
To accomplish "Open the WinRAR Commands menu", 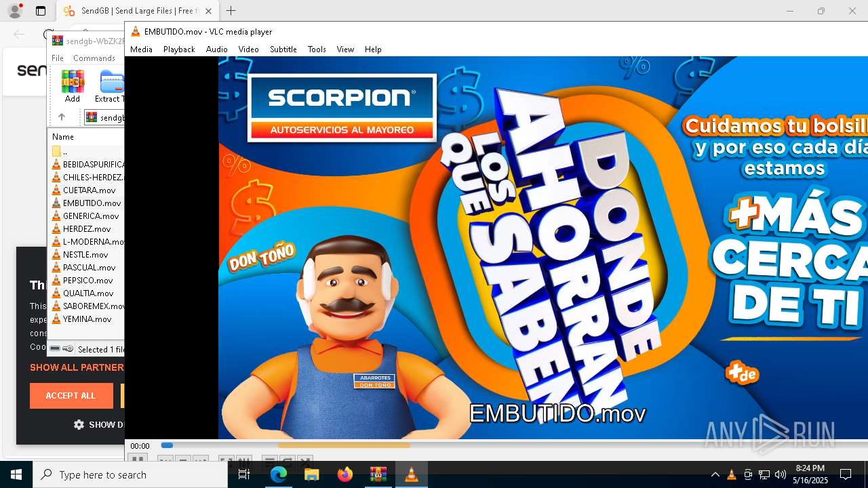I will pyautogui.click(x=94, y=58).
